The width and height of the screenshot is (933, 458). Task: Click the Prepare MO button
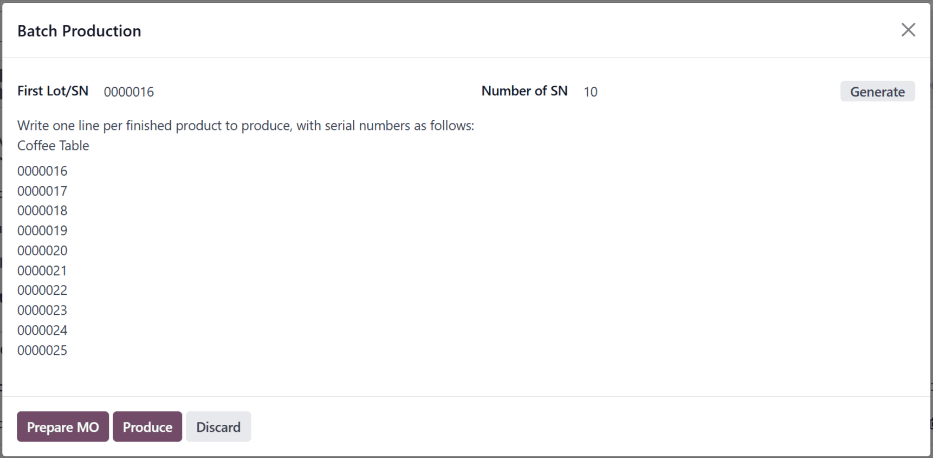(63, 427)
